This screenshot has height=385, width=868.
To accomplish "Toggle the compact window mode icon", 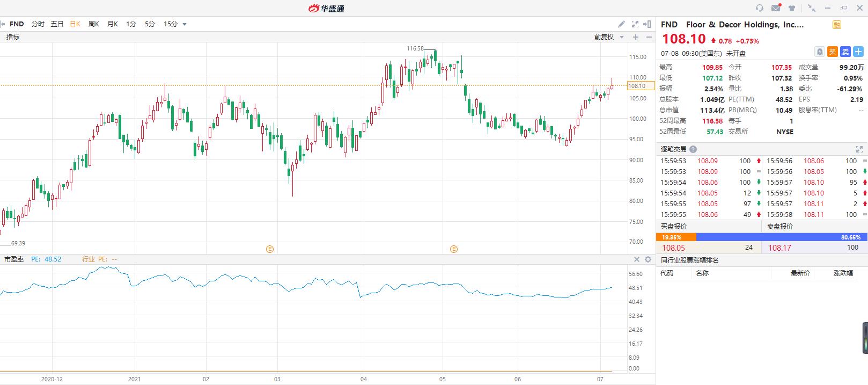I will pyautogui.click(x=812, y=8).
